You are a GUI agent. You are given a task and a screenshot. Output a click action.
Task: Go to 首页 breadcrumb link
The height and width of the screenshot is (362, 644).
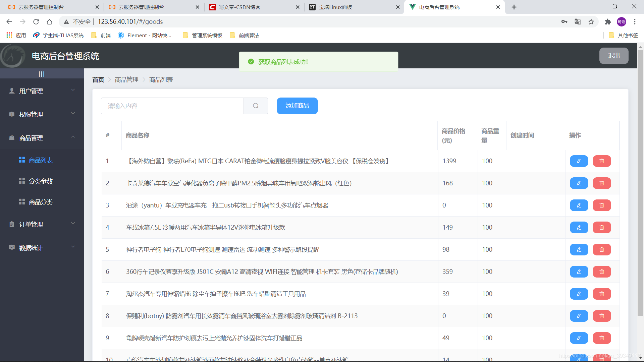coord(98,80)
